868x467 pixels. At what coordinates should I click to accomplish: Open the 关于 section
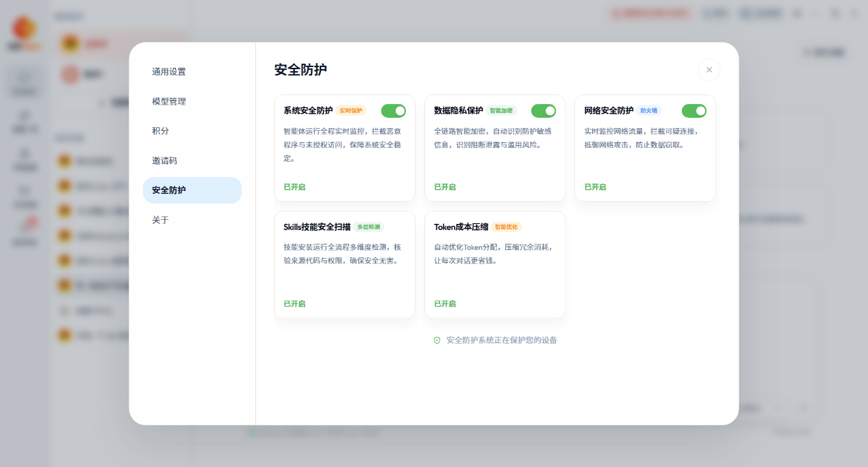[x=161, y=220]
